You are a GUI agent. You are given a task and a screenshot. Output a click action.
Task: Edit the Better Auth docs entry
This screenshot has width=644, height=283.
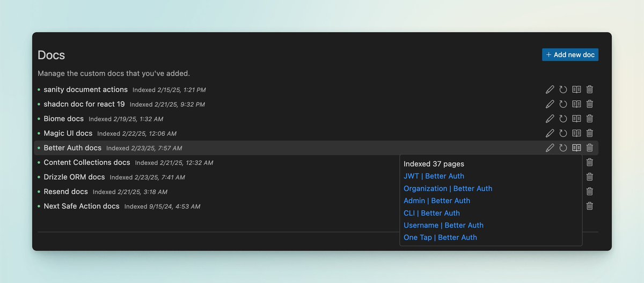click(x=550, y=148)
